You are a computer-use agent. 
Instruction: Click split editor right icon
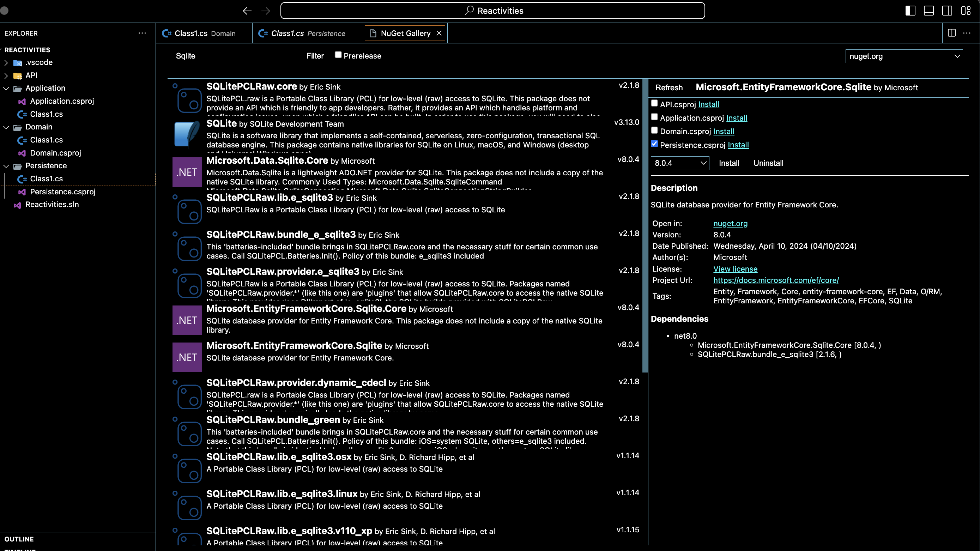click(x=951, y=33)
